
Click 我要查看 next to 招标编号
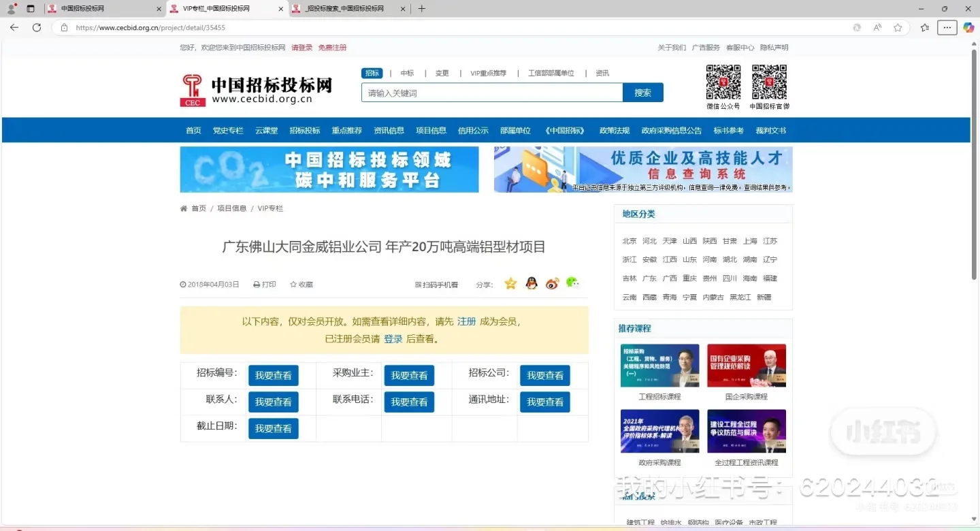273,375
